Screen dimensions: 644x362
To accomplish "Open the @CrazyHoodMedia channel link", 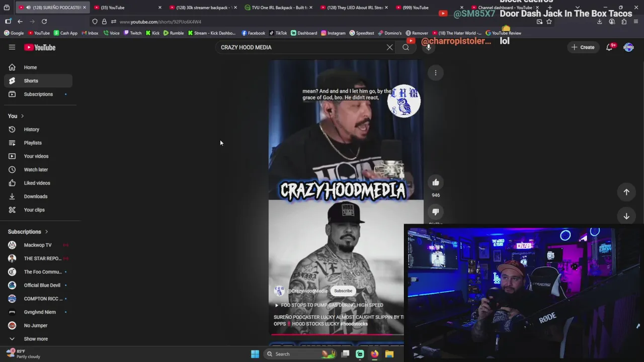I will click(307, 291).
